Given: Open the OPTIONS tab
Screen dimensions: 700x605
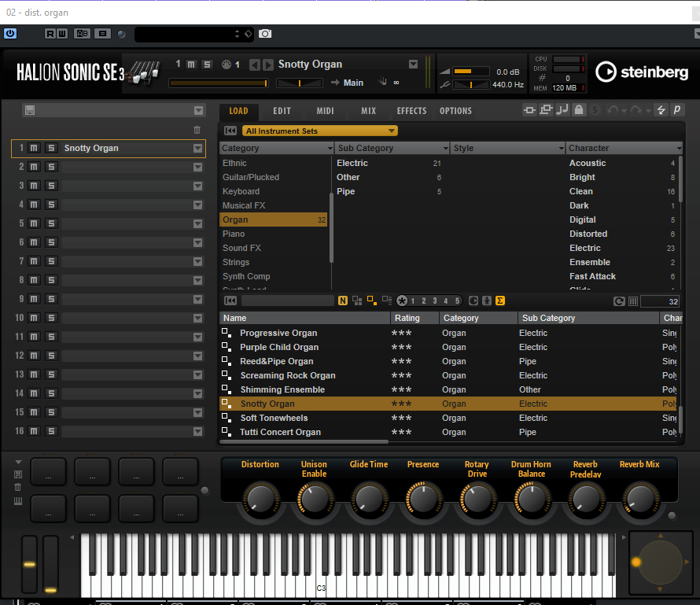Looking at the screenshot, I should coord(455,111).
